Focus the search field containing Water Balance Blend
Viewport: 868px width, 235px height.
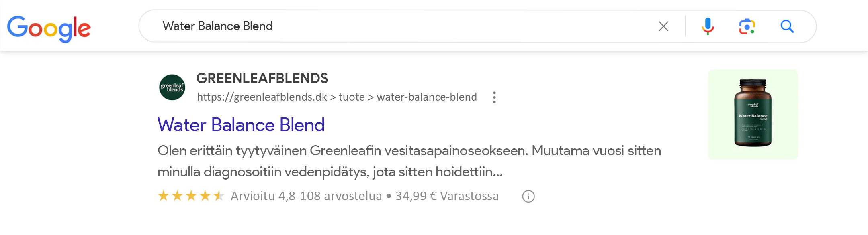point(402,26)
